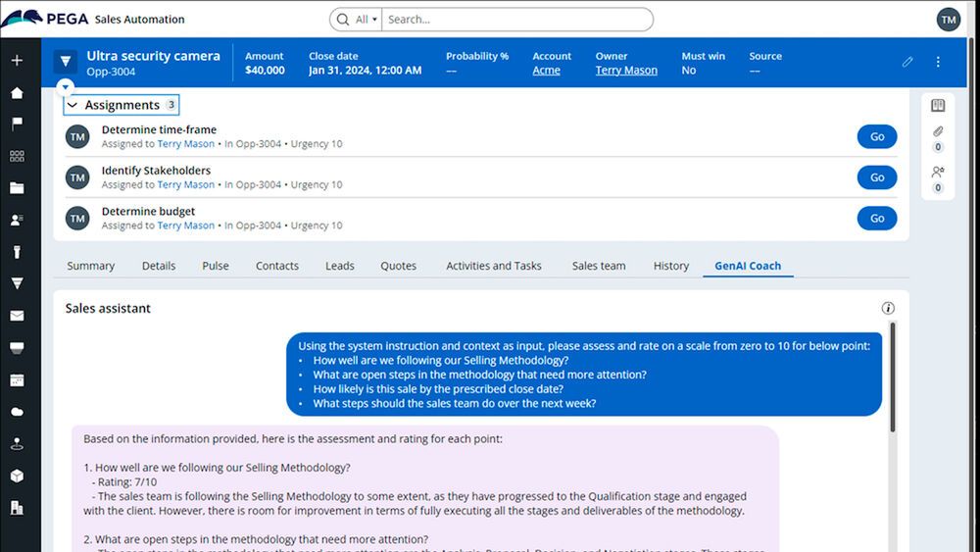Open the three-dot actions menu in header
The width and height of the screenshot is (980, 552).
point(938,62)
